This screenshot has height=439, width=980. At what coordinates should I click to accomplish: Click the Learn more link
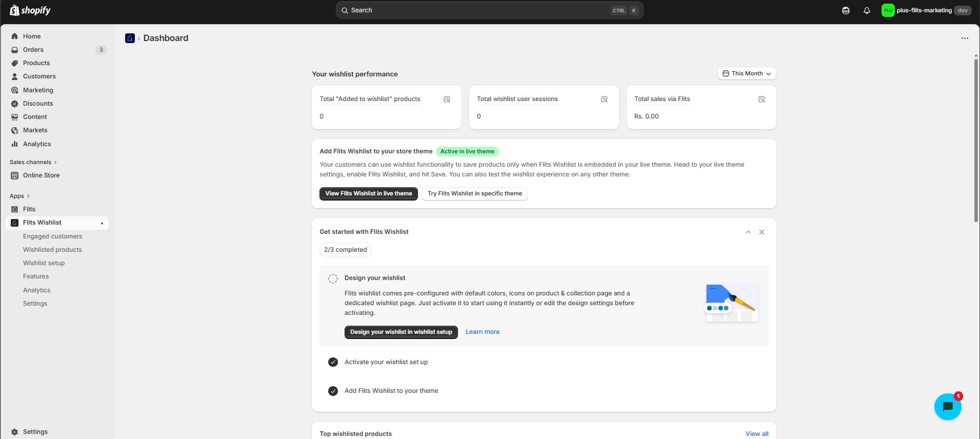[482, 332]
